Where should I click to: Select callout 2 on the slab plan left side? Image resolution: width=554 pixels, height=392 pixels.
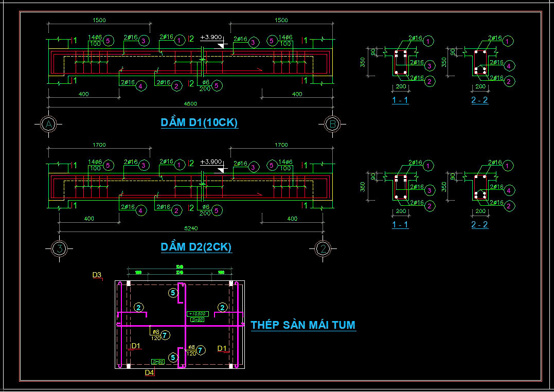139,307
